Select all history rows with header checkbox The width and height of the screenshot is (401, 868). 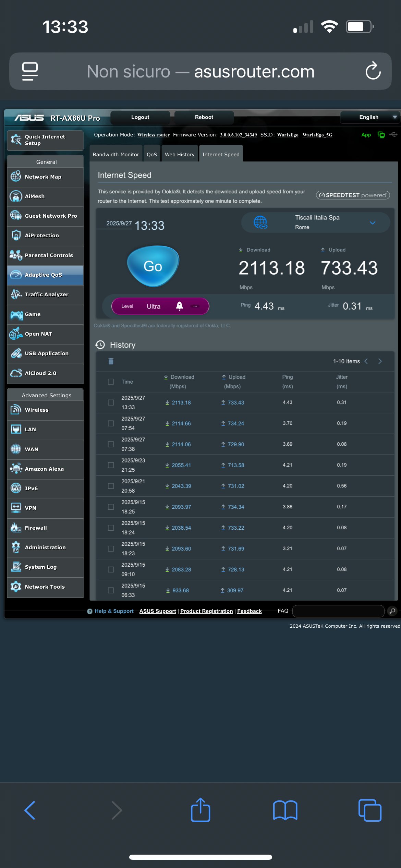point(111,382)
